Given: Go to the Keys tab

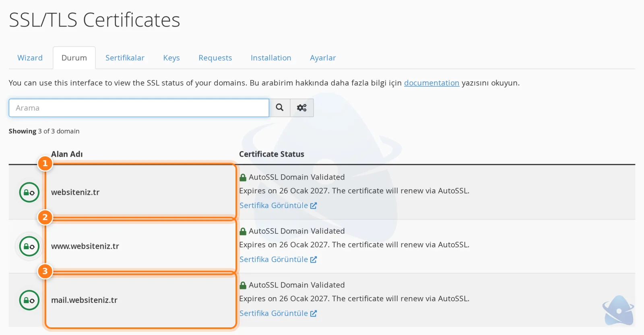Looking at the screenshot, I should pyautogui.click(x=171, y=58).
